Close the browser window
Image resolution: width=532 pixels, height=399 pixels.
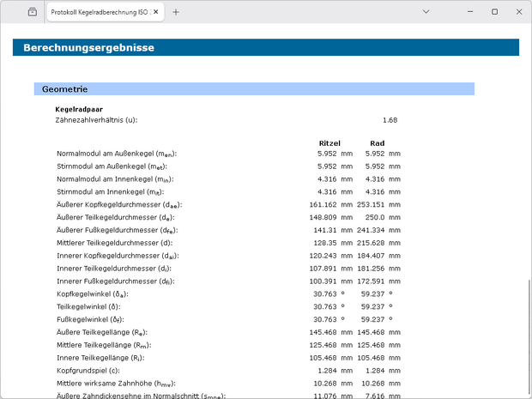point(517,12)
